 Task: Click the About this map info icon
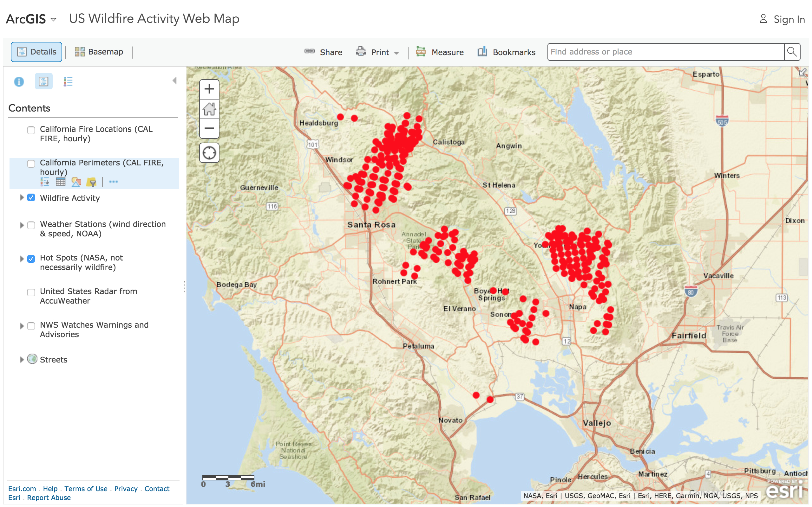pyautogui.click(x=19, y=81)
